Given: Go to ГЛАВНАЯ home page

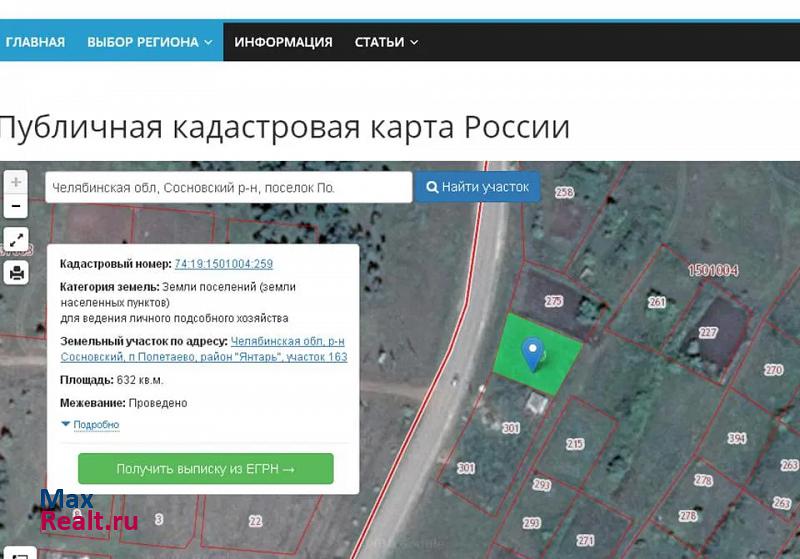Looking at the screenshot, I should pos(35,42).
